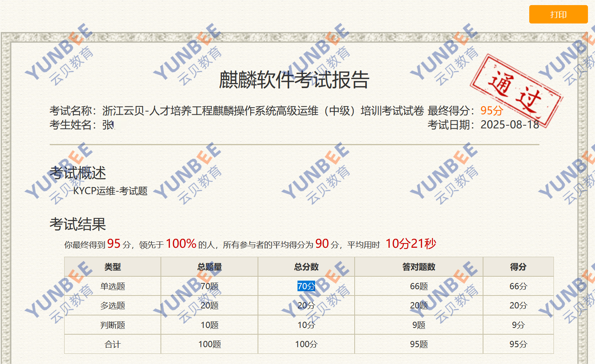Select the 判断题 row label
Viewport: 595px width, 364px height.
(113, 325)
